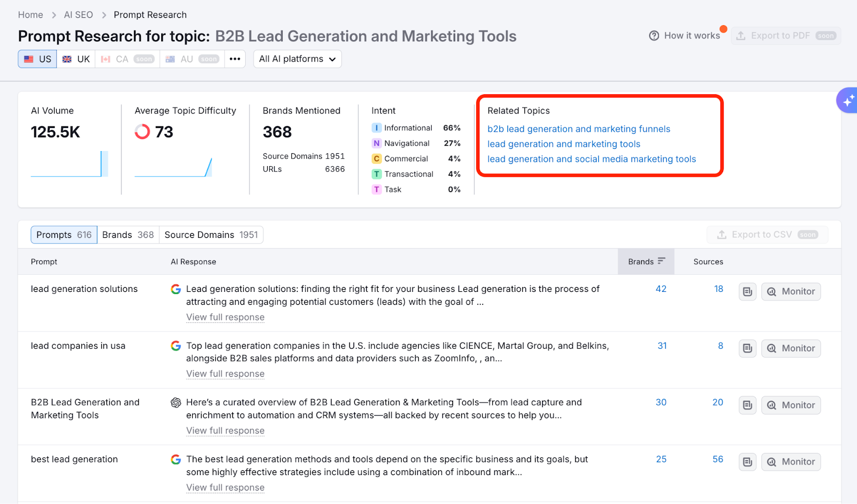Click the Brands column sort icon
Image resolution: width=857 pixels, height=504 pixels.
661,261
